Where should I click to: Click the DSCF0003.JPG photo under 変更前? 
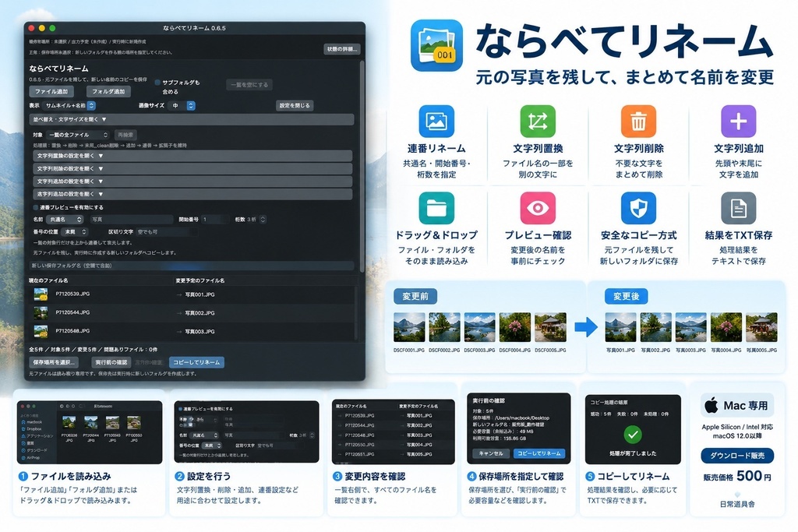click(x=479, y=327)
